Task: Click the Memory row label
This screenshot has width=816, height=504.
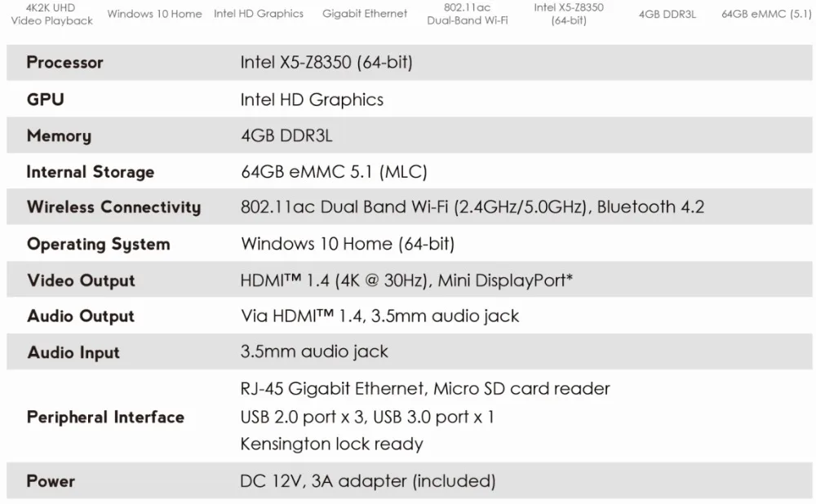Action: [59, 135]
